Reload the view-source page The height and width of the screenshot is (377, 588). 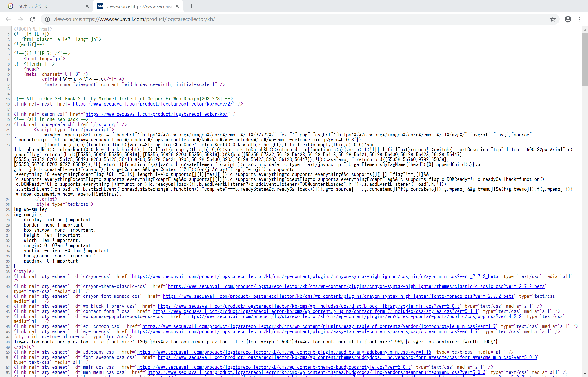coord(32,19)
